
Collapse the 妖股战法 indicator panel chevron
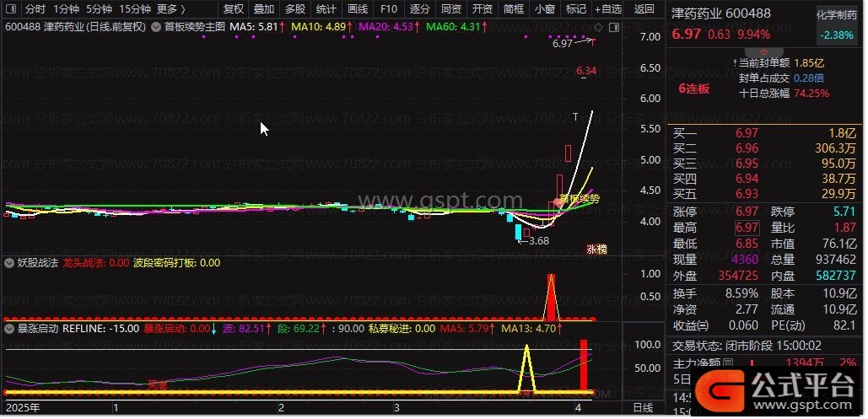click(x=10, y=263)
